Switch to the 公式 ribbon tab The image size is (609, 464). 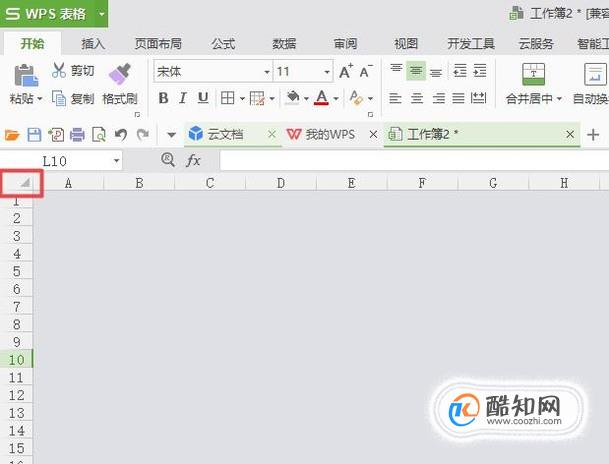click(x=223, y=43)
